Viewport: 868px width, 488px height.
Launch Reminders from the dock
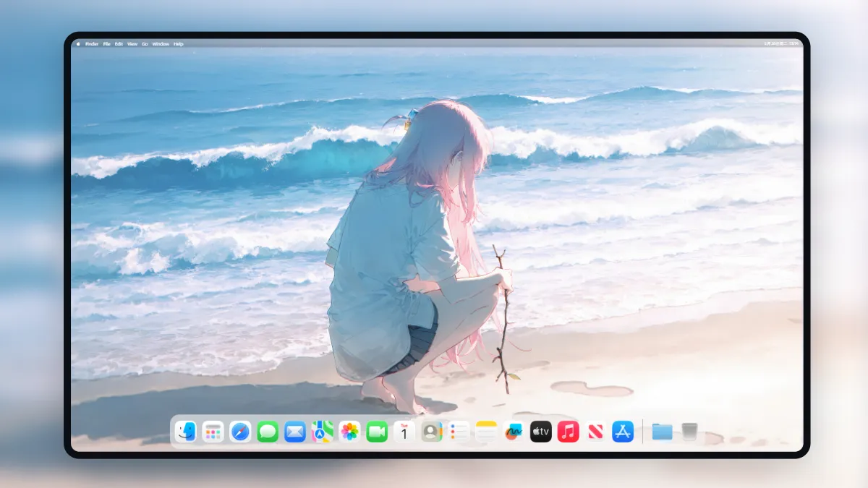tap(459, 432)
